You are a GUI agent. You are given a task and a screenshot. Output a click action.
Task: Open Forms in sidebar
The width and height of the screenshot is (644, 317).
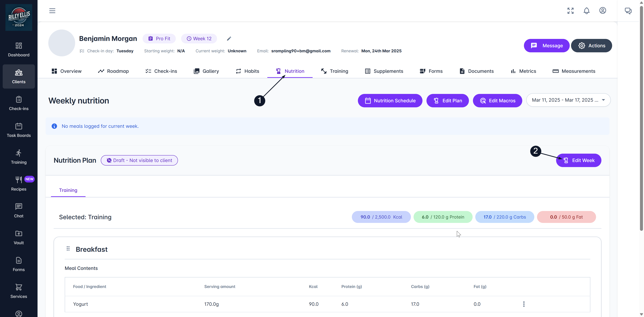pyautogui.click(x=19, y=264)
